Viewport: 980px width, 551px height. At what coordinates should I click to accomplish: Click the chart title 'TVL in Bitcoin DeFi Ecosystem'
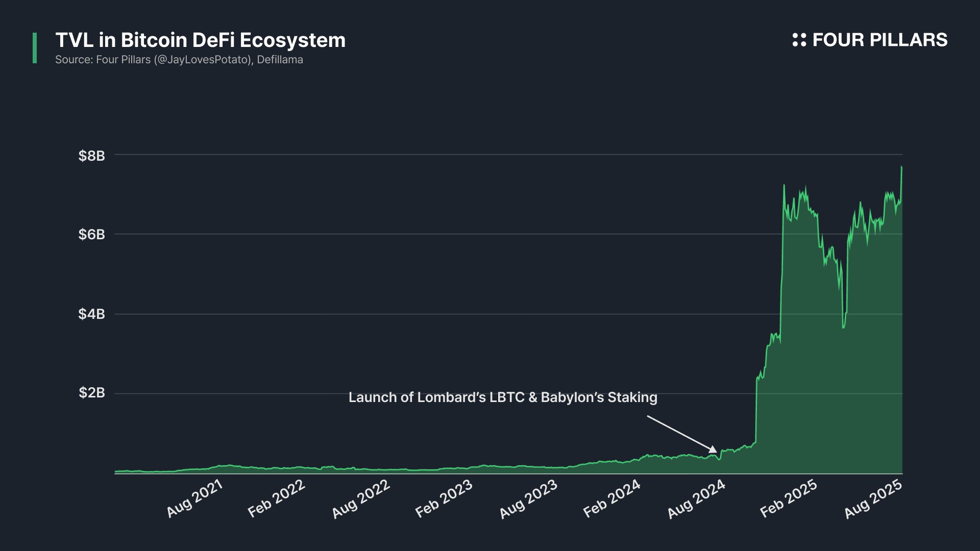pos(200,40)
